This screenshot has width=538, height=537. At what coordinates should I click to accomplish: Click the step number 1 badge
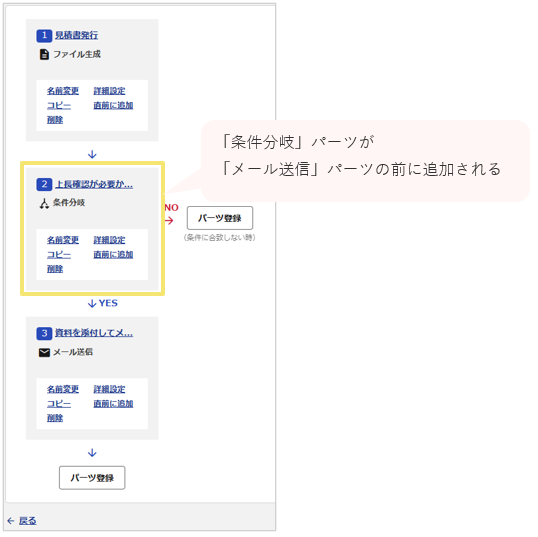[x=44, y=35]
